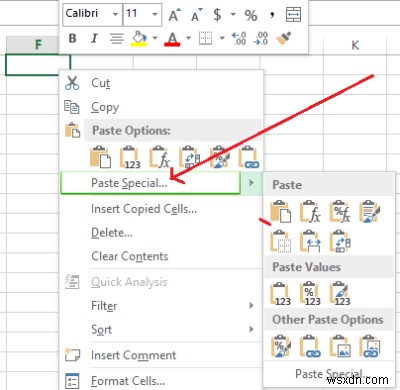The image size is (400, 390).
Task: Open the font size 11 dropdown
Action: click(155, 14)
